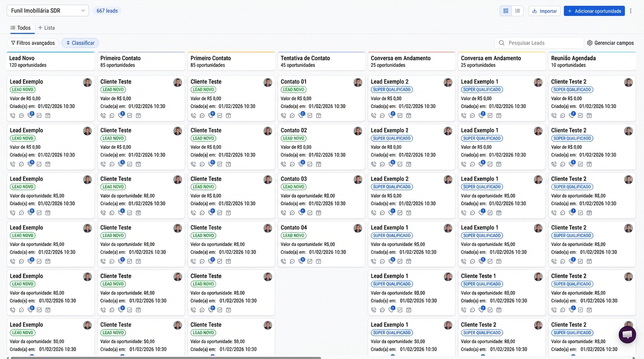This screenshot has height=359, width=644.
Task: Open the three-dot more options menu
Action: click(630, 11)
